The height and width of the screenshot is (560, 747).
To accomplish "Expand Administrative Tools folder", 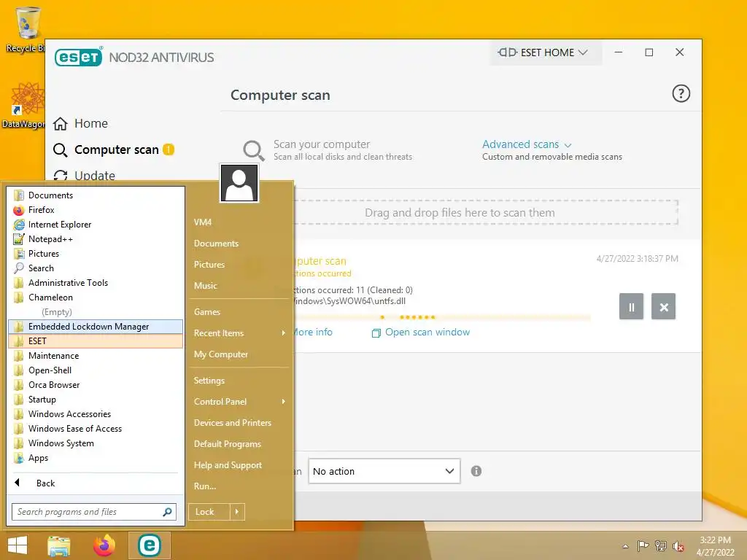I will (x=96, y=282).
